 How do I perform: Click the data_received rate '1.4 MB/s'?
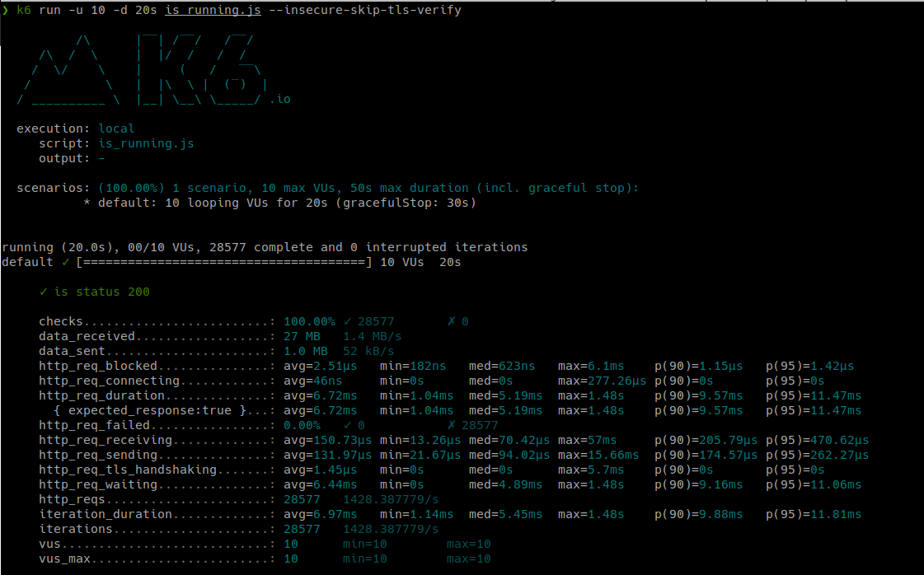tap(373, 336)
